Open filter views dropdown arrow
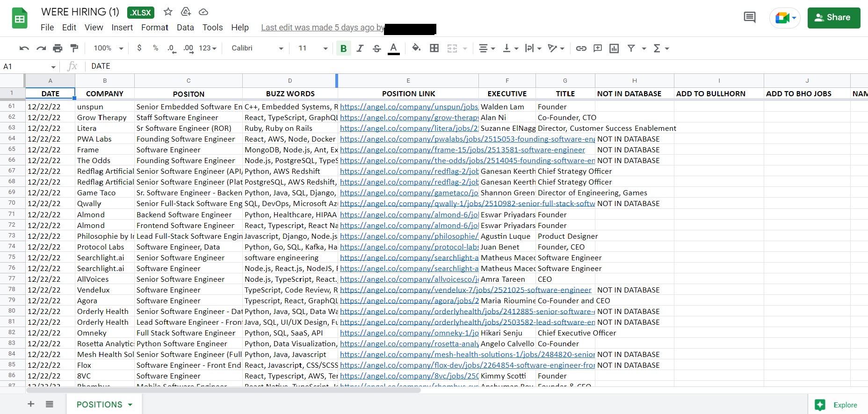 click(644, 48)
